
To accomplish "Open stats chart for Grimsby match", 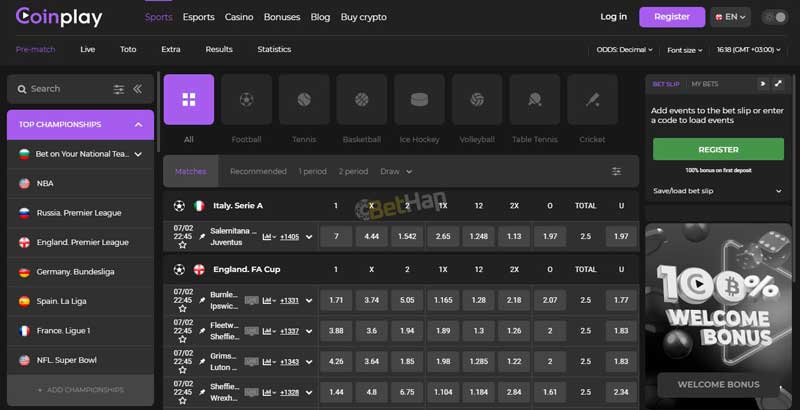I will (269, 362).
